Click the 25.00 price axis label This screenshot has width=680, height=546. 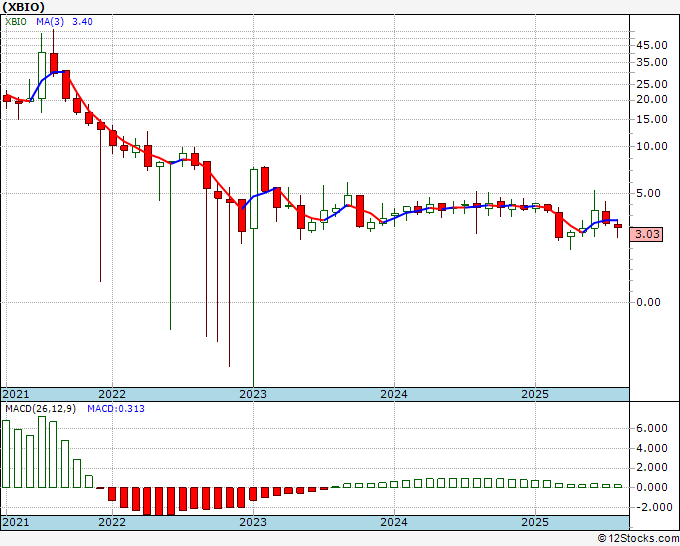pos(651,84)
